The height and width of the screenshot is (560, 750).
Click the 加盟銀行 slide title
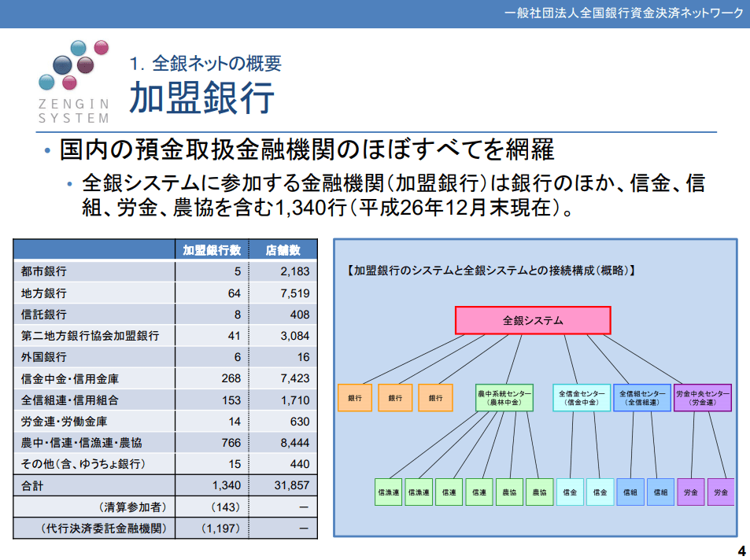(x=201, y=98)
